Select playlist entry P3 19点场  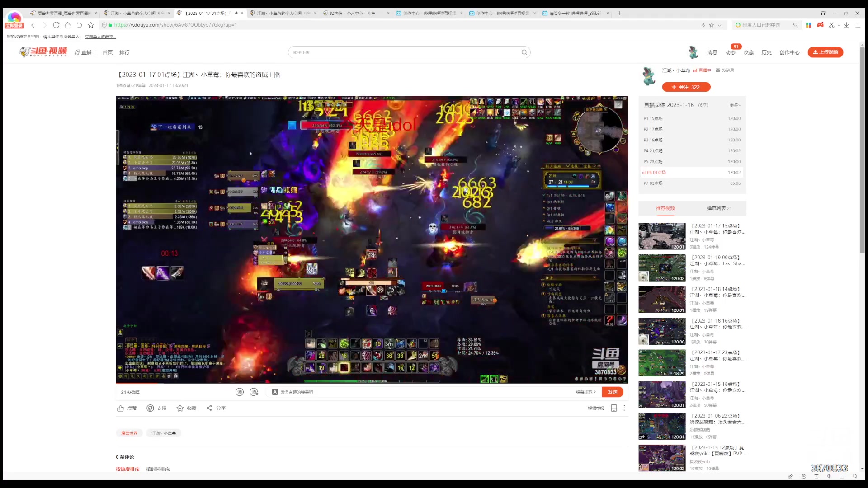(x=692, y=140)
